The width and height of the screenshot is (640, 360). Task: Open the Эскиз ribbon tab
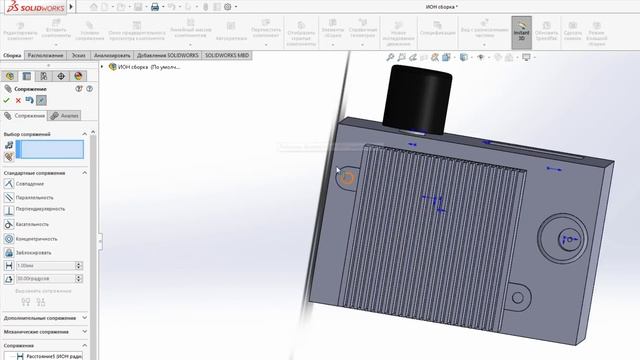79,55
